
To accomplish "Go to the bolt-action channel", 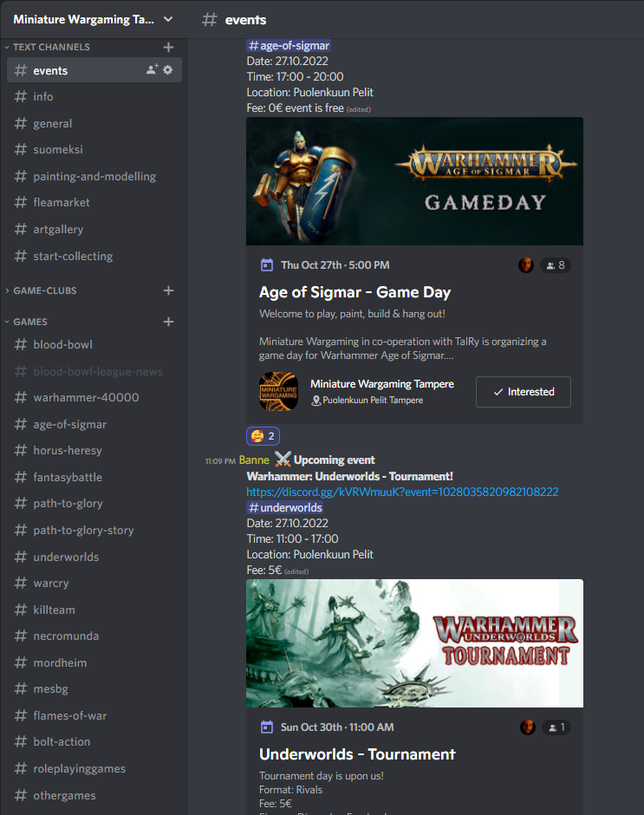I will coord(94,742).
